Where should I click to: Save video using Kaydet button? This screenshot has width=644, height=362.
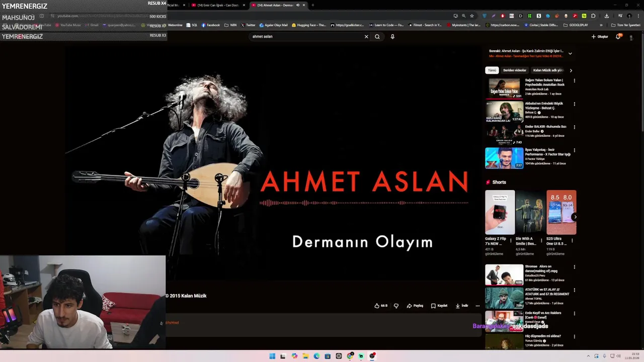439,306
